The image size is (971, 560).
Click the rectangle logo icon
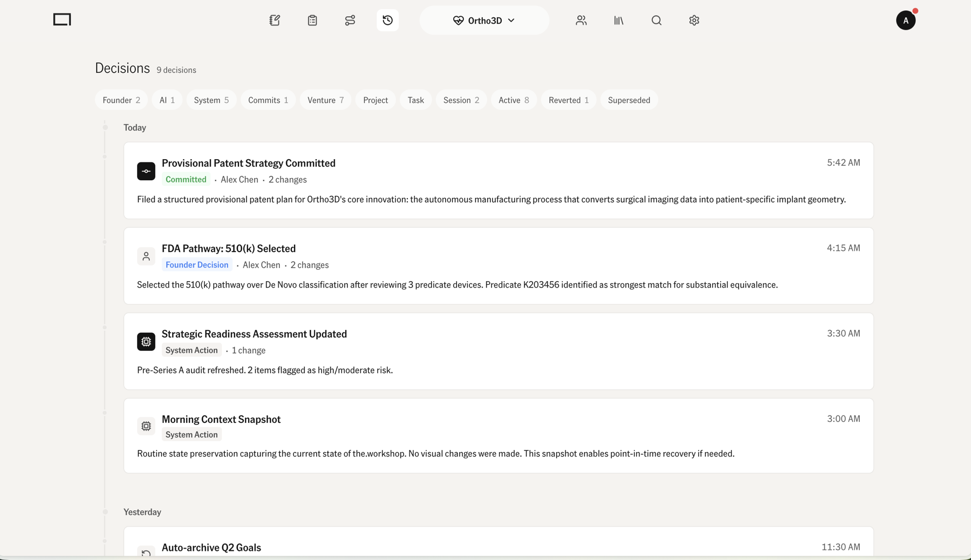tap(62, 20)
